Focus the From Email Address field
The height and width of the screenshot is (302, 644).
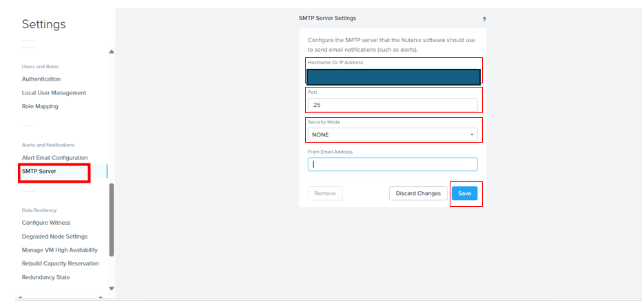tap(393, 164)
